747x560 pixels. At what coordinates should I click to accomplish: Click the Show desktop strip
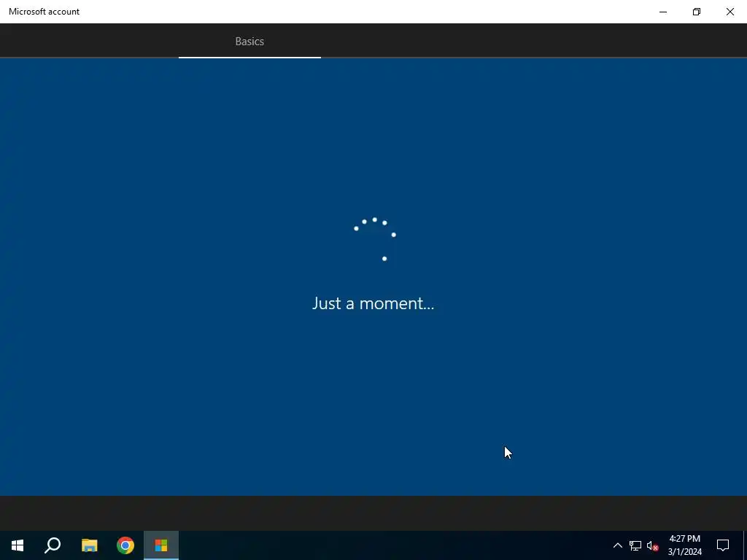(x=745, y=545)
